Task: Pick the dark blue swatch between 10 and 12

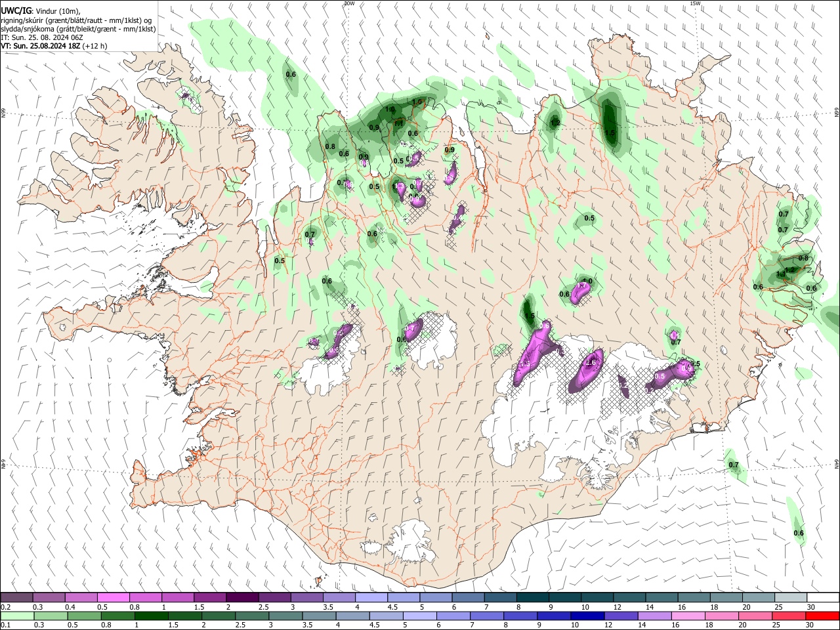Action: pos(586,616)
